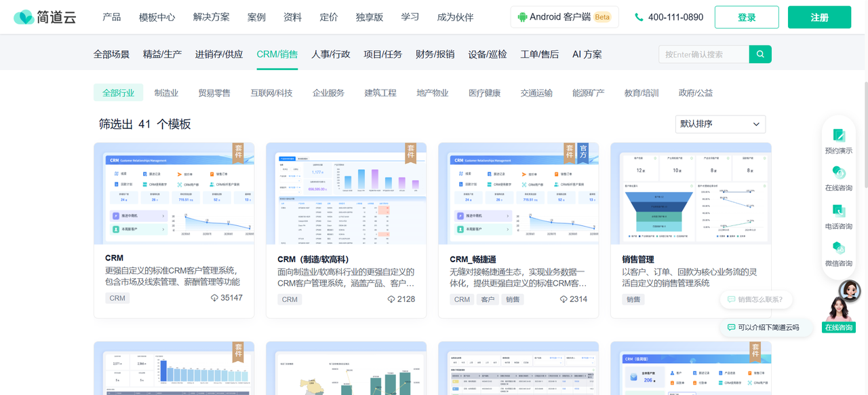Image resolution: width=868 pixels, height=395 pixels.
Task: Click the 销售怎么联系？ suggestion bubble
Action: click(756, 299)
